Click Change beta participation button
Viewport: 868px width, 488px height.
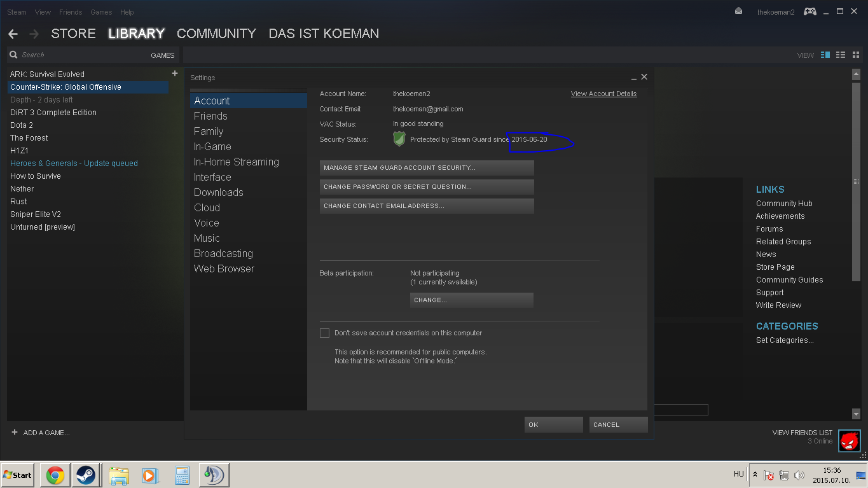click(472, 300)
